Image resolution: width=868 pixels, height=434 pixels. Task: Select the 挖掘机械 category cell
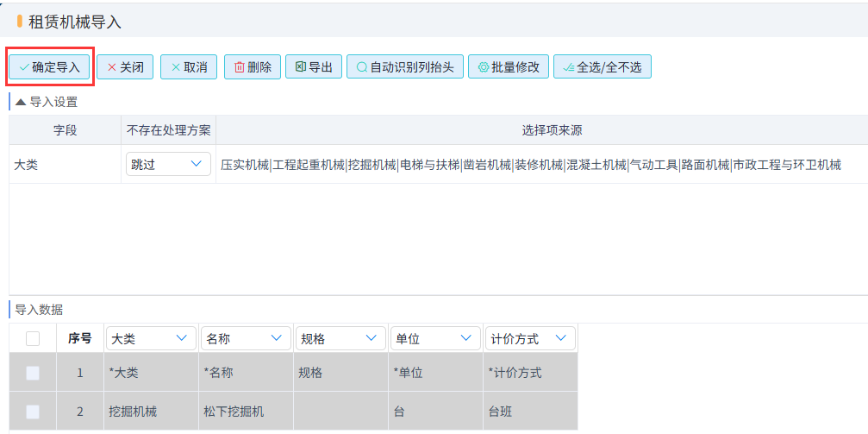[x=151, y=412]
